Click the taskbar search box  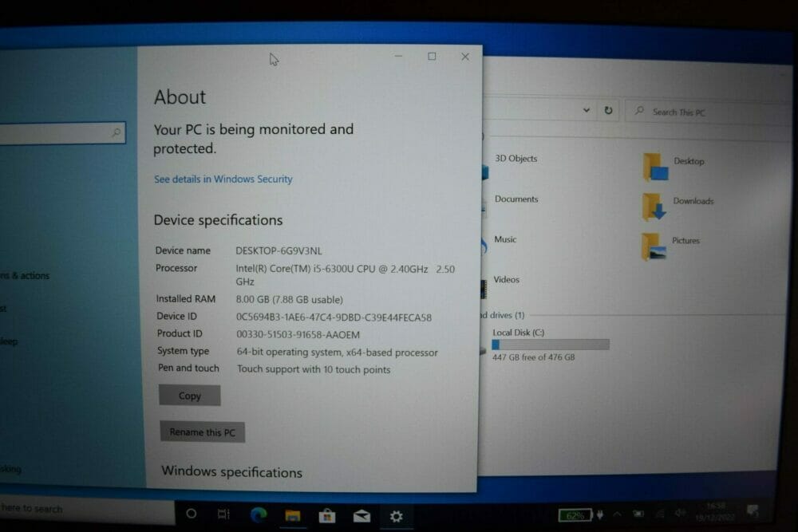(86, 509)
